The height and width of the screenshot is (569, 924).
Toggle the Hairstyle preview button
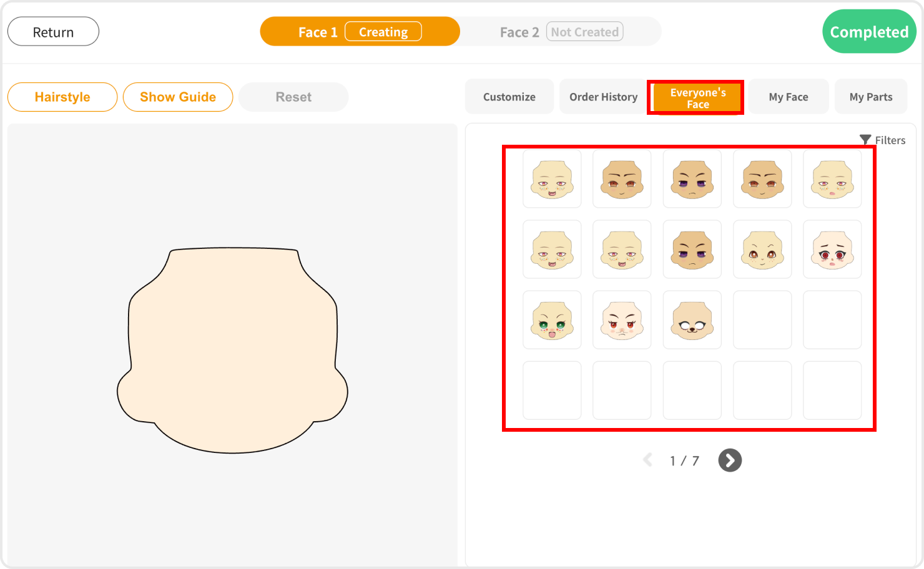62,97
